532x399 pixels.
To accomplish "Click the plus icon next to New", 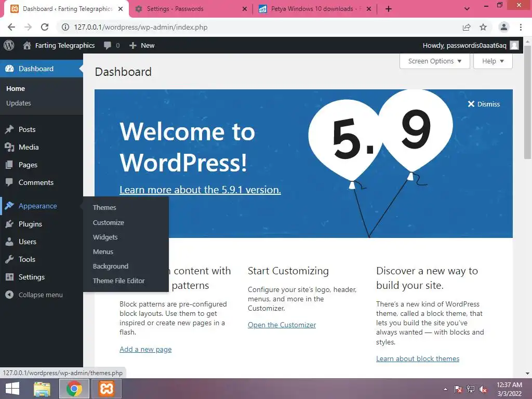I will (x=133, y=46).
